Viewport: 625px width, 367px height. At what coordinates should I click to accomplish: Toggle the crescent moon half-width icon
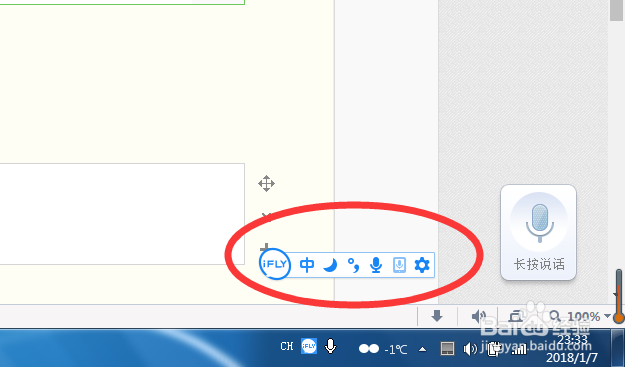pos(330,265)
